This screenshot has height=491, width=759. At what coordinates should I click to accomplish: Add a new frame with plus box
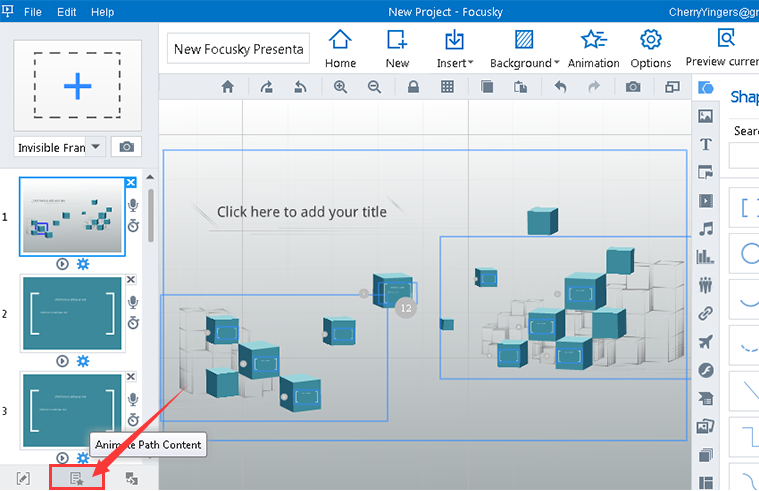77,86
